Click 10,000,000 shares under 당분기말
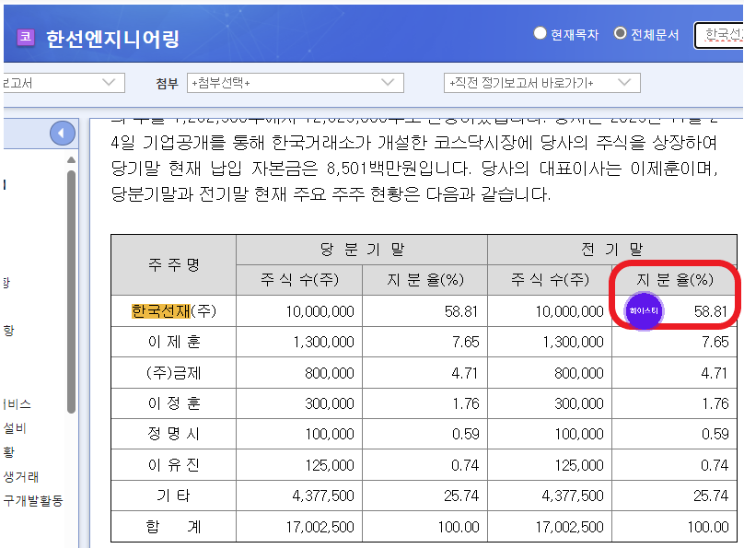Viewport: 744px width, 560px height. [320, 311]
